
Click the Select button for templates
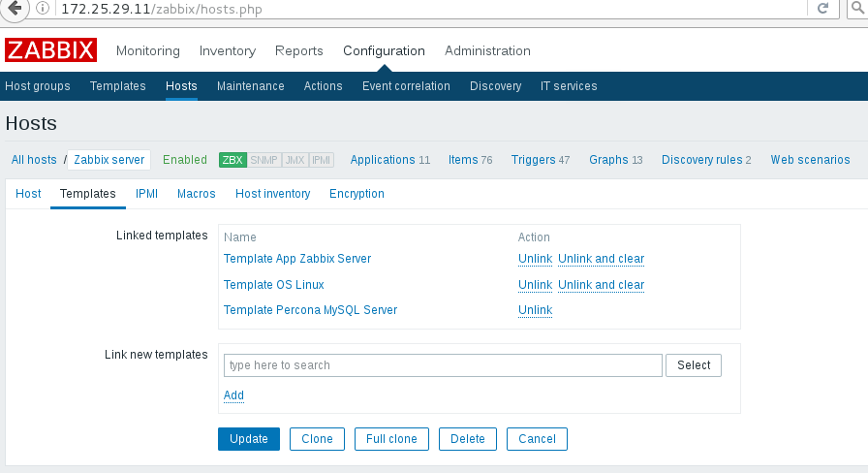pyautogui.click(x=694, y=365)
